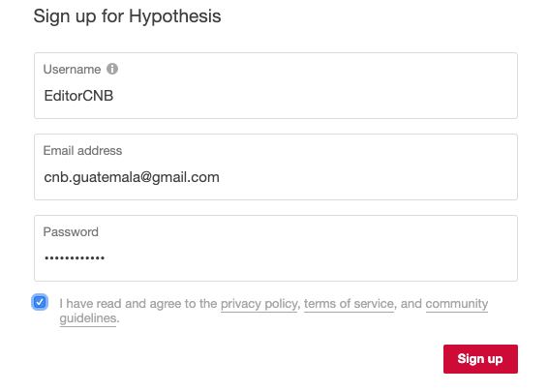Click the word community in agreement
Viewport: 548px width, 392px height.
point(456,304)
